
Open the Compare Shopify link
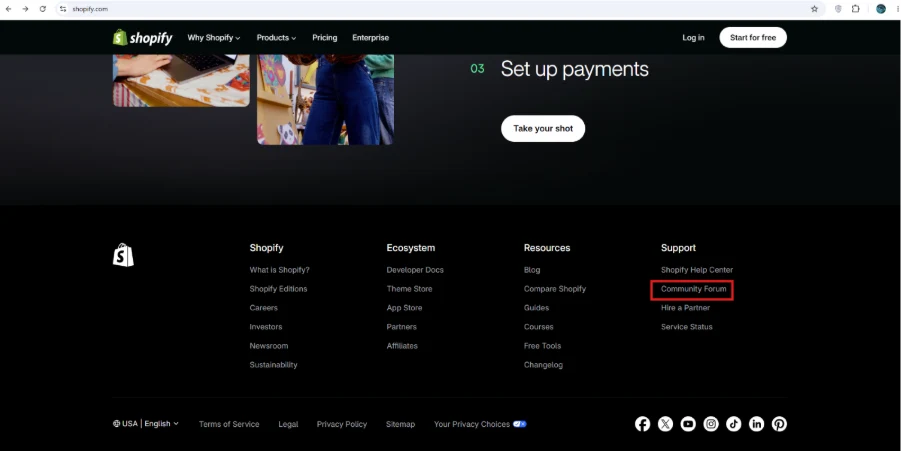coord(555,289)
